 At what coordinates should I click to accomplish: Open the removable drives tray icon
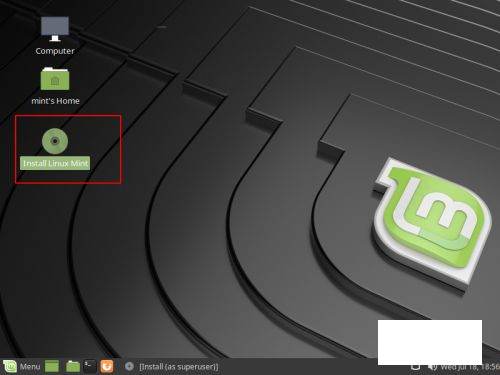415,367
